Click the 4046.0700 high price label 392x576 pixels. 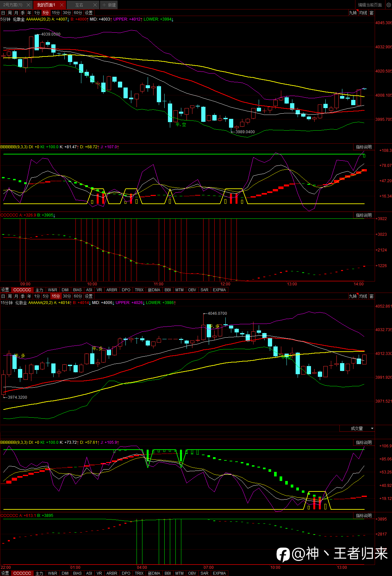pos(217,313)
